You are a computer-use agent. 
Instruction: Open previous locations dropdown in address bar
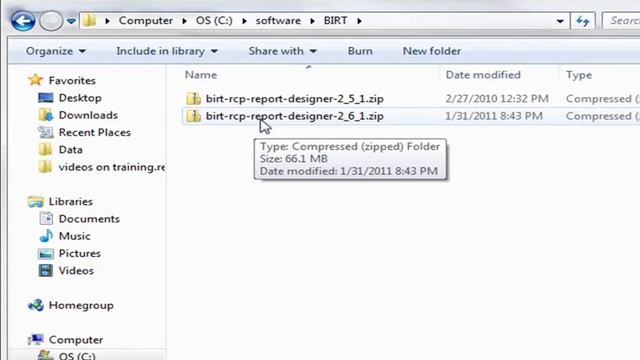coord(560,21)
